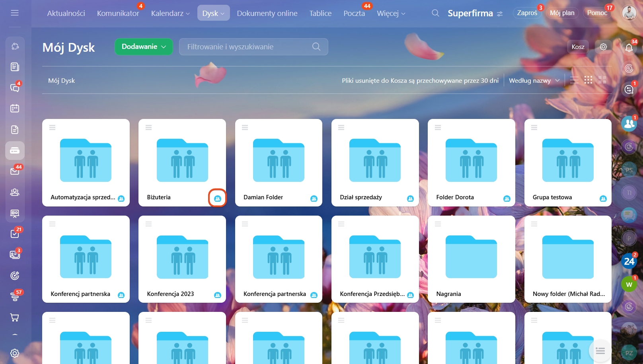This screenshot has height=364, width=643.
Task: Click the Pomoc button
Action: pyautogui.click(x=597, y=13)
